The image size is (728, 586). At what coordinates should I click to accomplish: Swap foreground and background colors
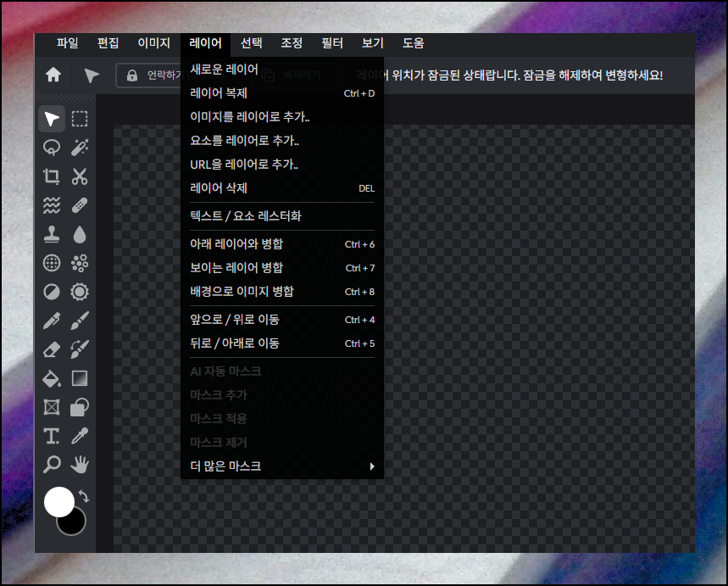(84, 496)
